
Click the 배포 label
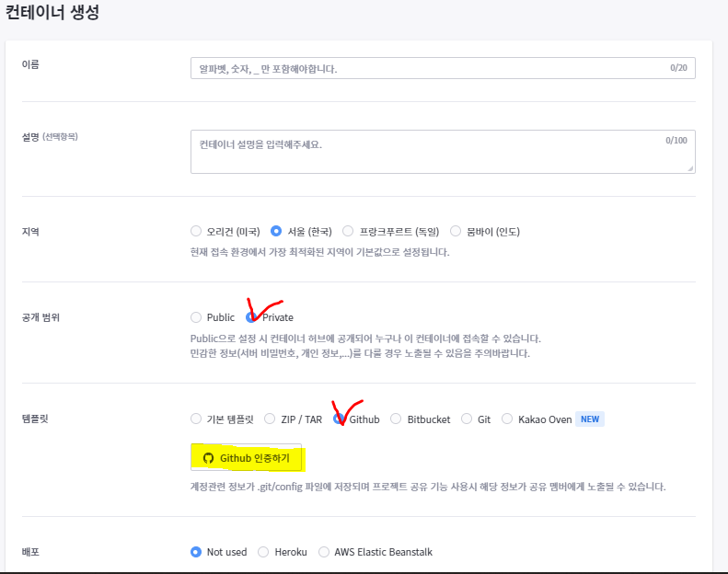click(30, 552)
